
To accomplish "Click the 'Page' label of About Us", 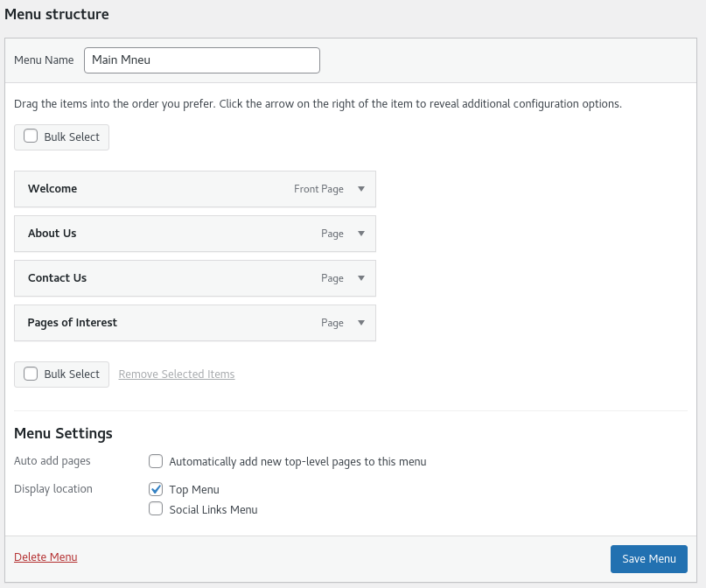I will click(332, 234).
